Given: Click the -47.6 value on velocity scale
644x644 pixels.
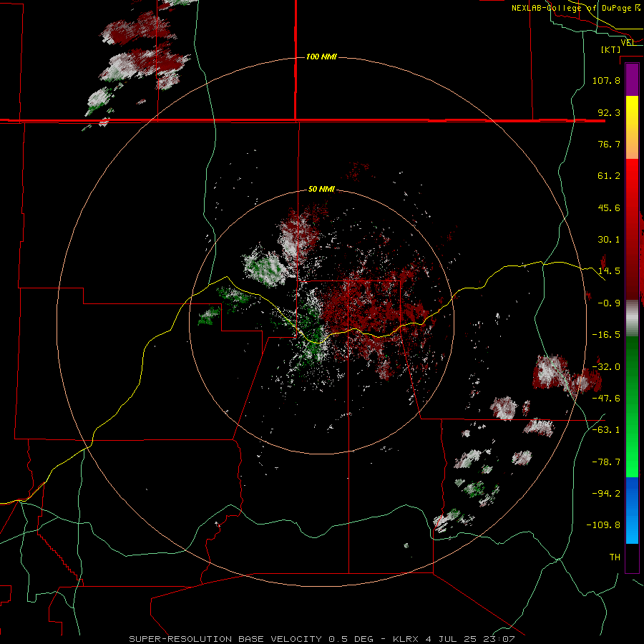Looking at the screenshot, I should point(606,399).
